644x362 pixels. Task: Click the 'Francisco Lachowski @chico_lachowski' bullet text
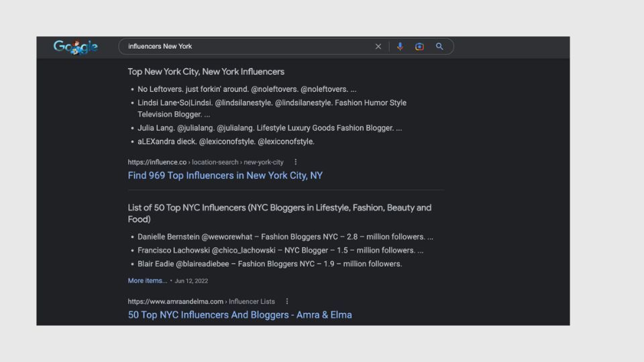click(280, 250)
